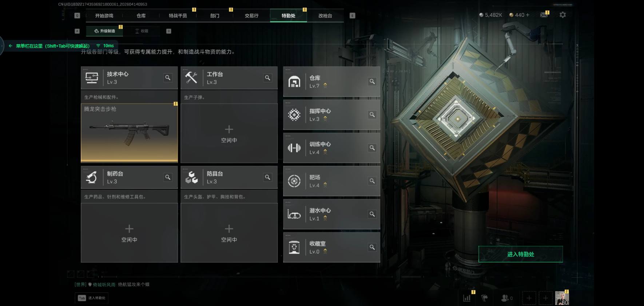Click magnifier icon on 技术中心 card
The height and width of the screenshot is (306, 644).
(x=168, y=77)
